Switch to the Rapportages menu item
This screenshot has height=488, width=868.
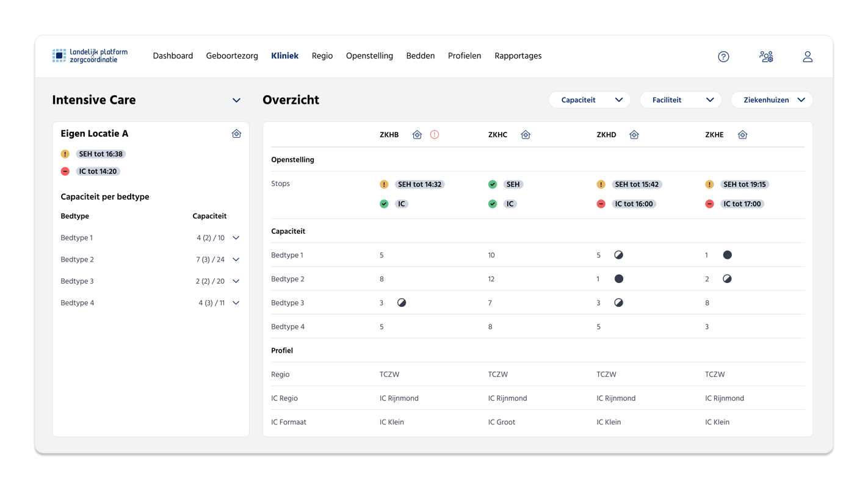(518, 56)
